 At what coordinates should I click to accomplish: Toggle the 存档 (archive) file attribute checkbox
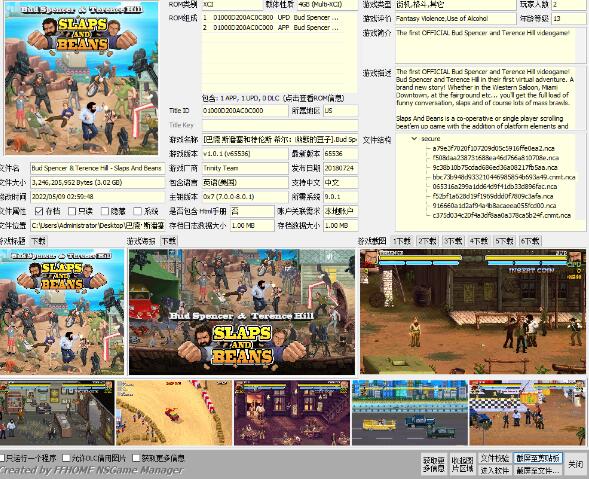click(x=39, y=211)
